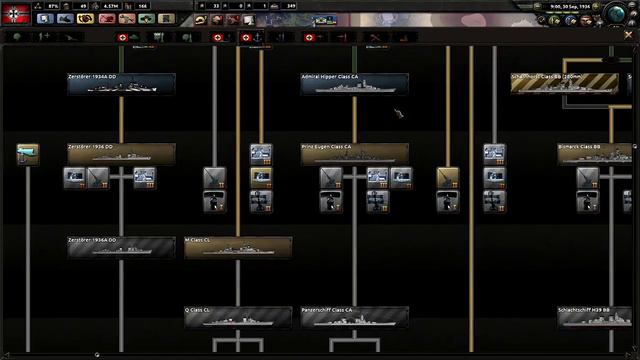Select the torpedo technology icon at far left

coord(28,154)
